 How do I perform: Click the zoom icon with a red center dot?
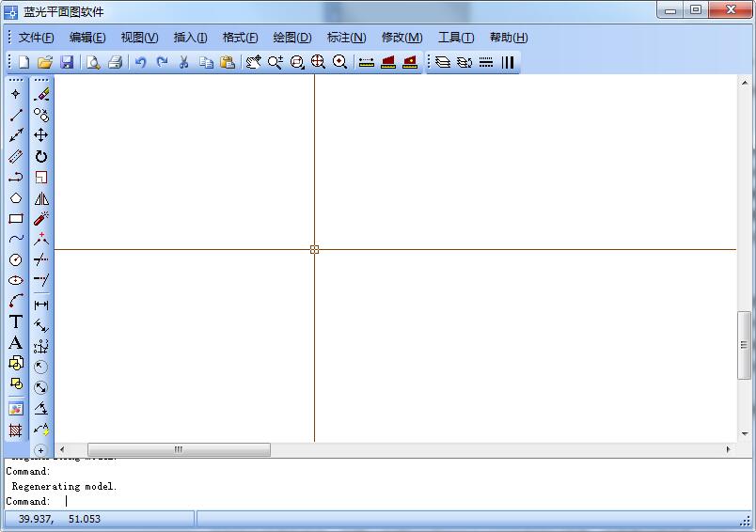[339, 62]
